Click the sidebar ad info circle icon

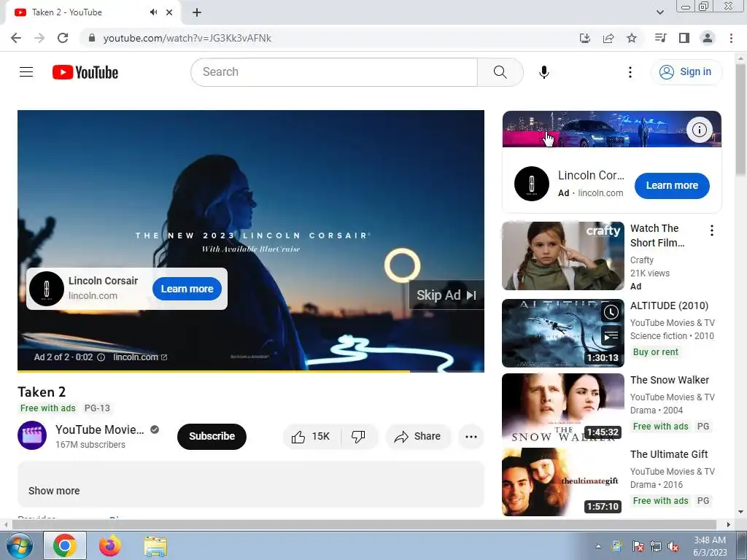[699, 130]
